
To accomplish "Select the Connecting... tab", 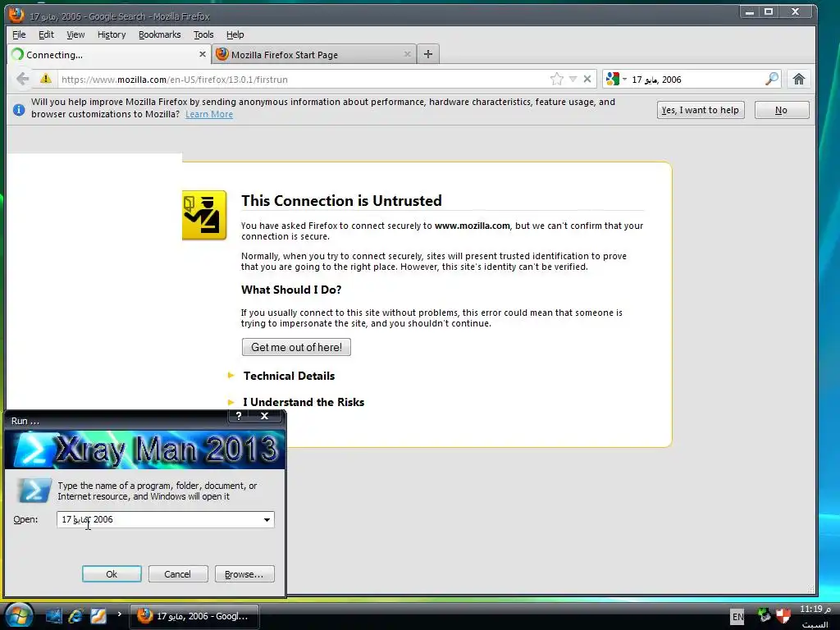I will 109,55.
